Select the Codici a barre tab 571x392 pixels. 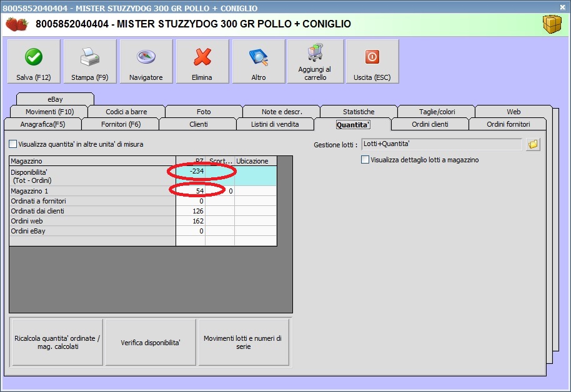[x=126, y=111]
